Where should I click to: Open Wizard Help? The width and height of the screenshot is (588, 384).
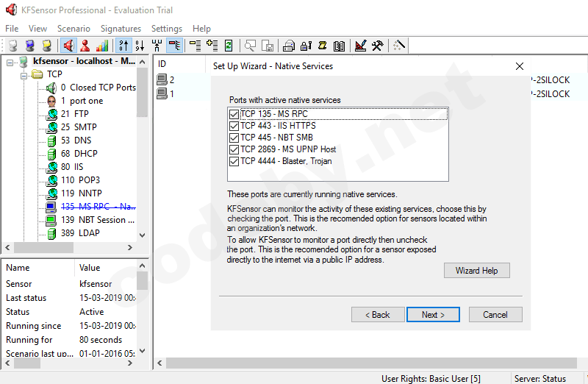click(476, 271)
